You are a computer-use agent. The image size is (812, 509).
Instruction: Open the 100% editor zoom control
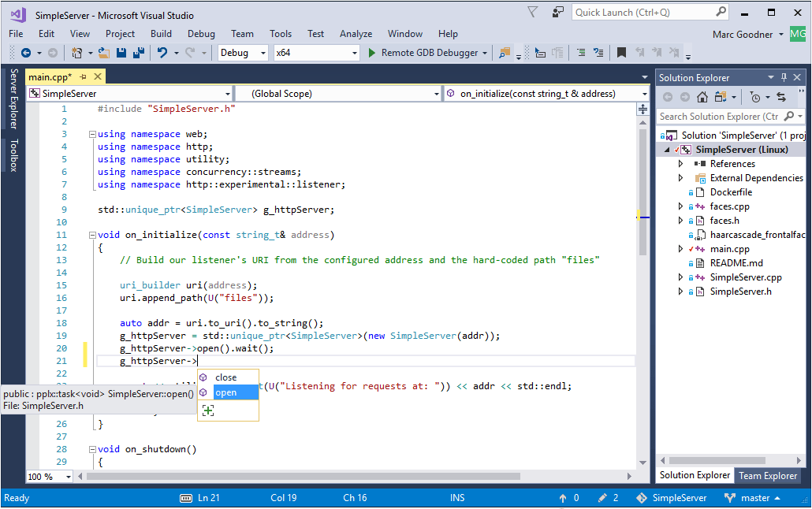(48, 476)
